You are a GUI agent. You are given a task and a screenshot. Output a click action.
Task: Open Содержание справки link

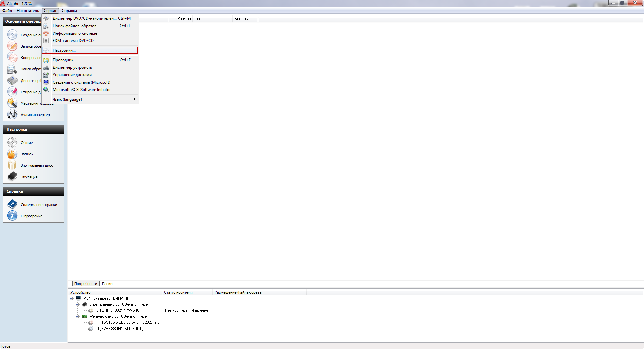[39, 205]
